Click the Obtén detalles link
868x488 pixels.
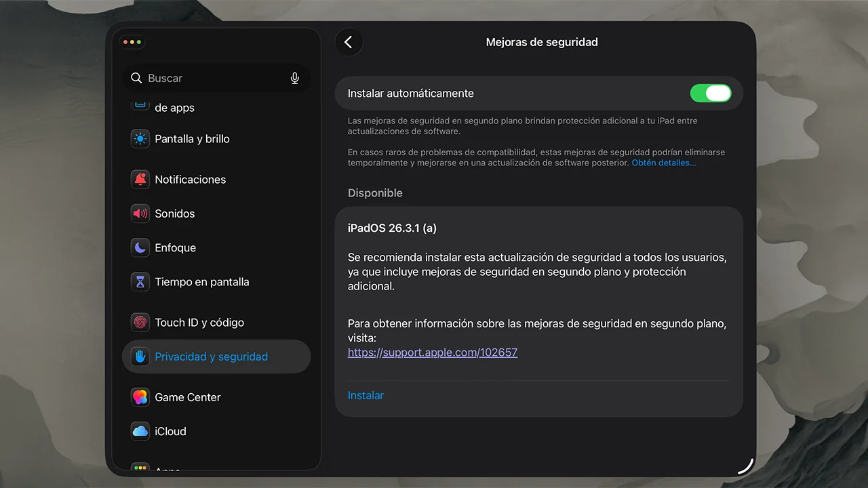pyautogui.click(x=663, y=163)
